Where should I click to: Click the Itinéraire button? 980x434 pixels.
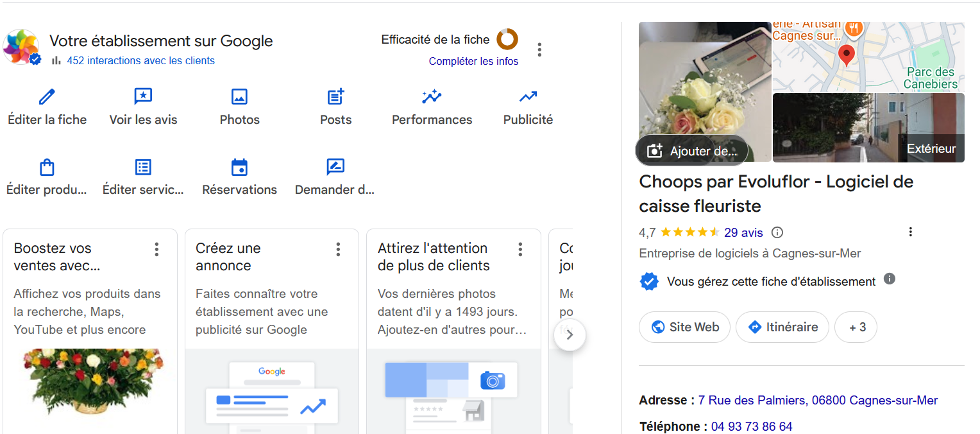tap(782, 327)
